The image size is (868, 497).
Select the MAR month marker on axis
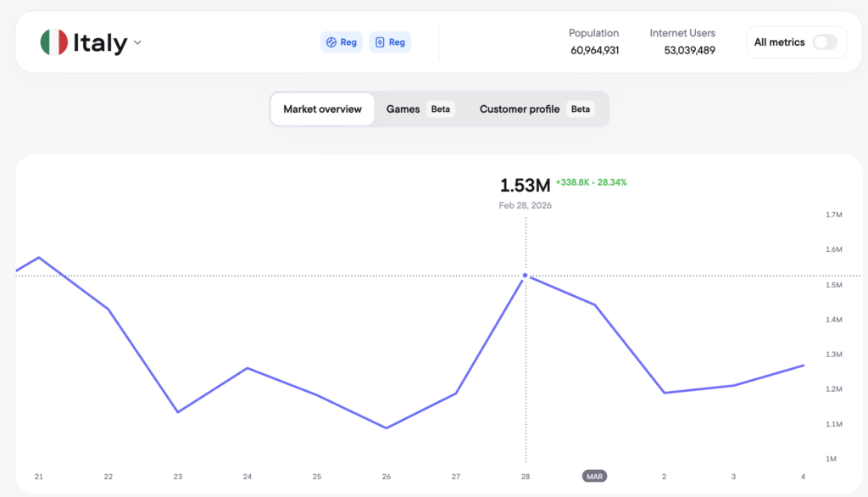click(594, 477)
